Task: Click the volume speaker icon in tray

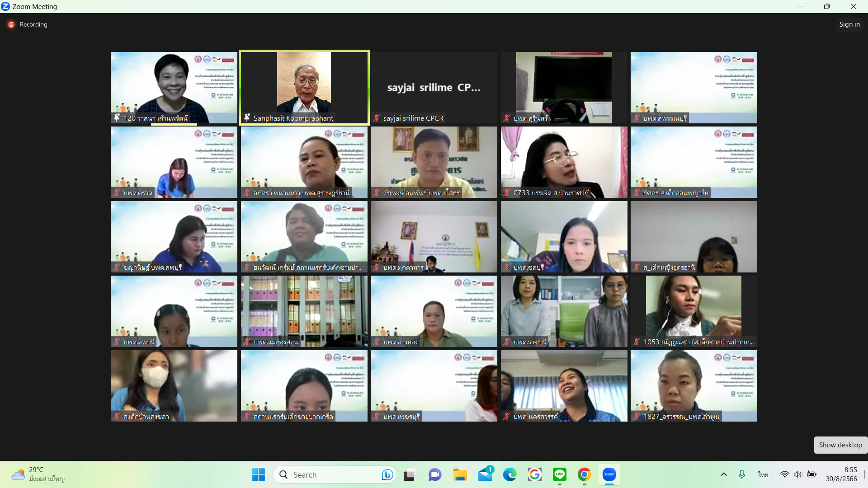Action: (x=797, y=474)
